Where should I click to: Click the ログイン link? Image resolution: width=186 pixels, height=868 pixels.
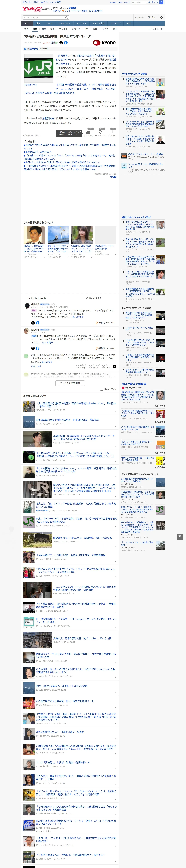(57, 11)
